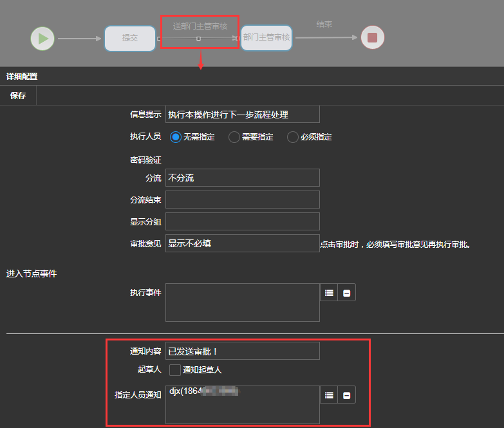The width and height of the screenshot is (504, 428).
Task: Click the green start node icon
Action: click(x=42, y=38)
